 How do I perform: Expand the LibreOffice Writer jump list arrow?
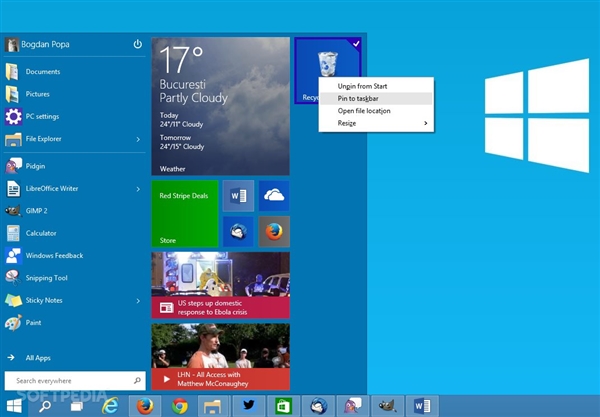point(138,188)
